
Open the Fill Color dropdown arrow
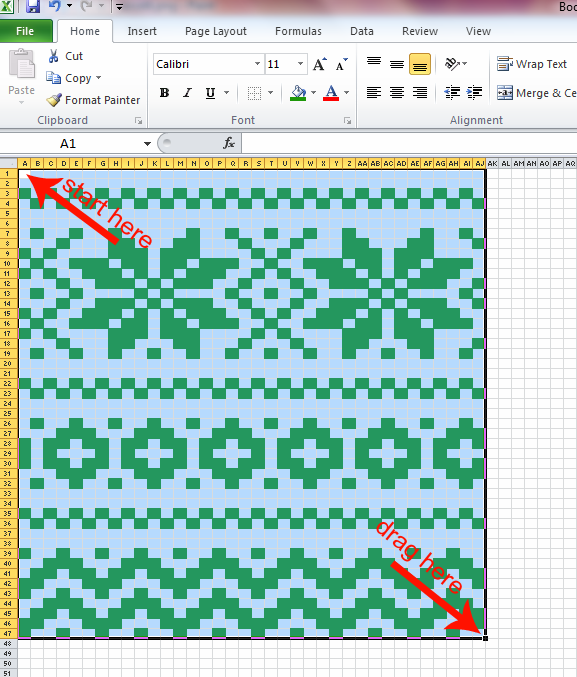coord(314,93)
